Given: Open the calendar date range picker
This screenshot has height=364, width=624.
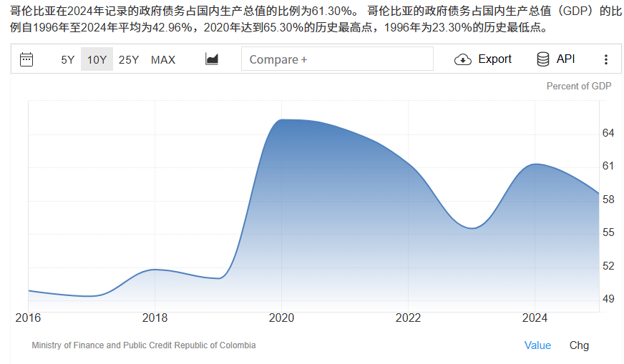Looking at the screenshot, I should pyautogui.click(x=26, y=59).
